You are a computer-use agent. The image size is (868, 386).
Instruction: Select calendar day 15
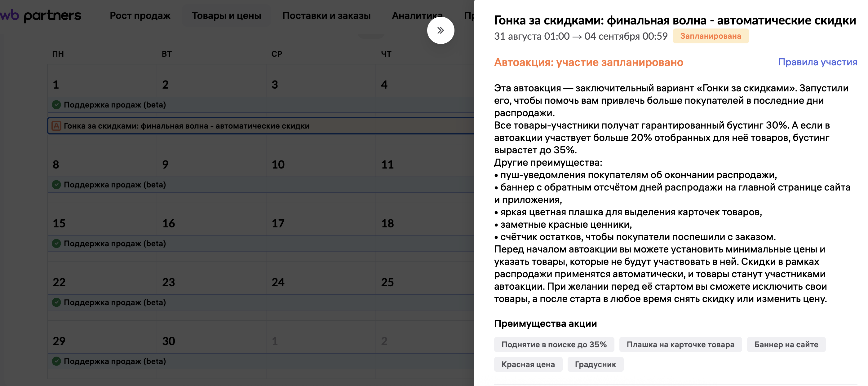click(x=59, y=223)
